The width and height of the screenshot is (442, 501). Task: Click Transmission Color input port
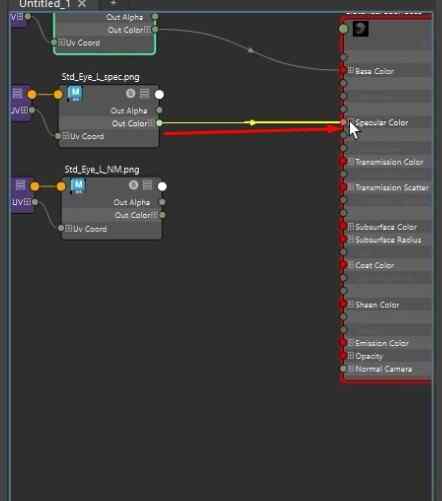tap(343, 162)
